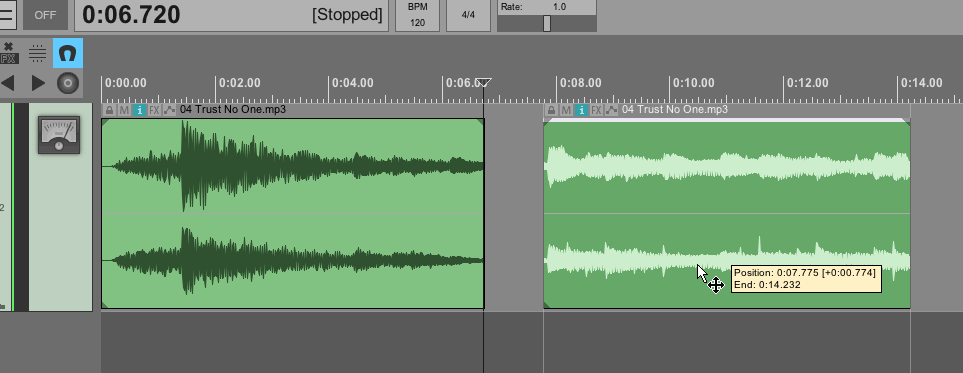Click the left arrow navigation button
963x373 pixels.
(x=7, y=83)
